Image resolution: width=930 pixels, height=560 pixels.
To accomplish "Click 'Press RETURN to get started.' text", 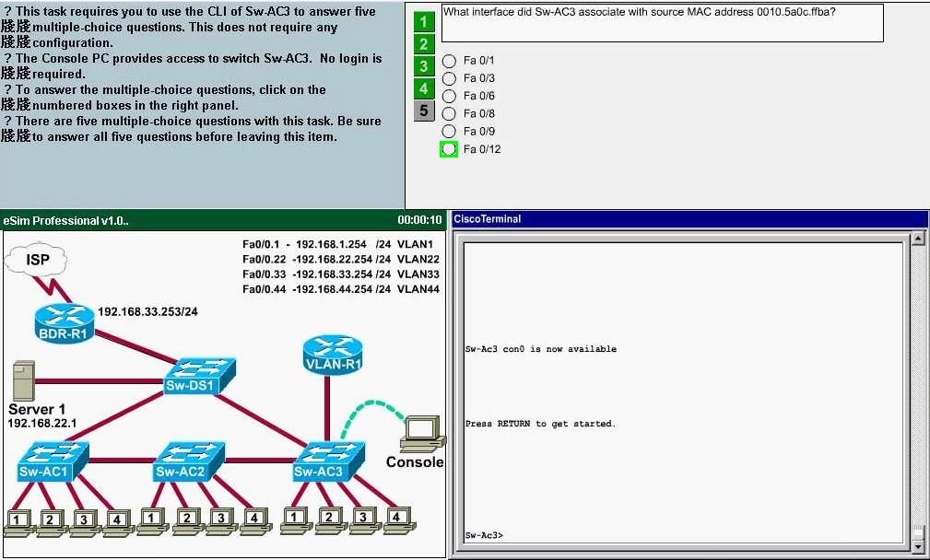I will click(x=540, y=424).
